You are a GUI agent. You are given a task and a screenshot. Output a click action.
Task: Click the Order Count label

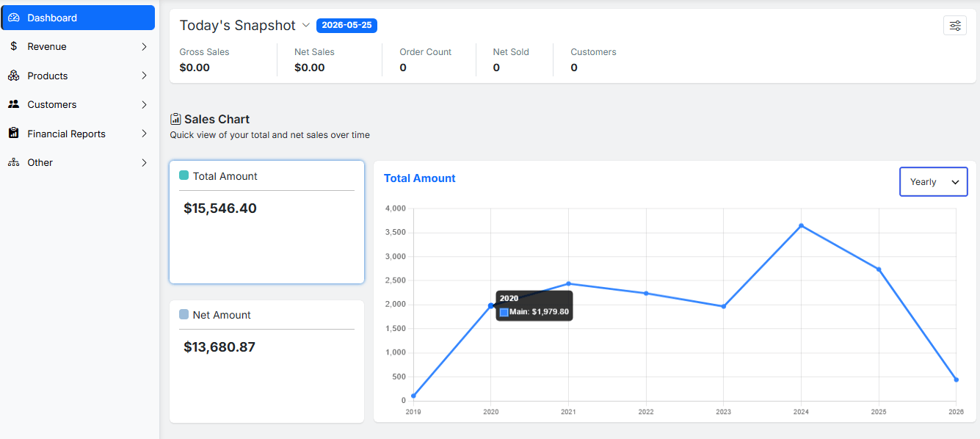[425, 52]
